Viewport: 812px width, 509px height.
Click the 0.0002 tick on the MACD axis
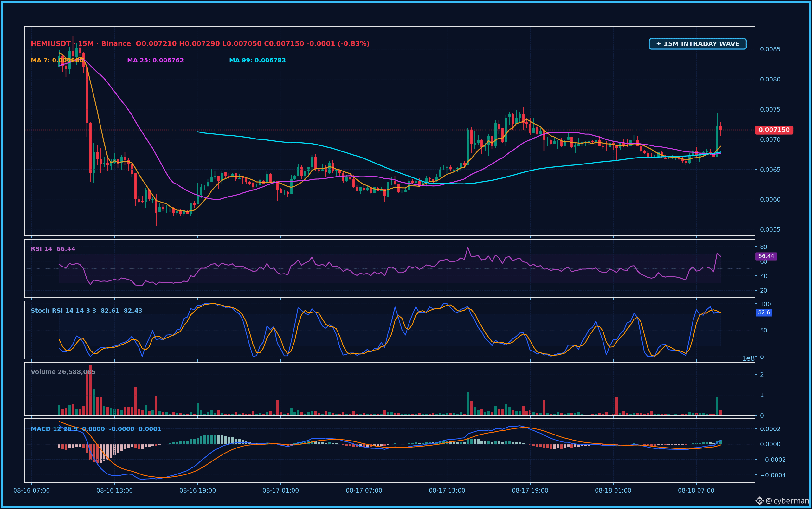770,429
